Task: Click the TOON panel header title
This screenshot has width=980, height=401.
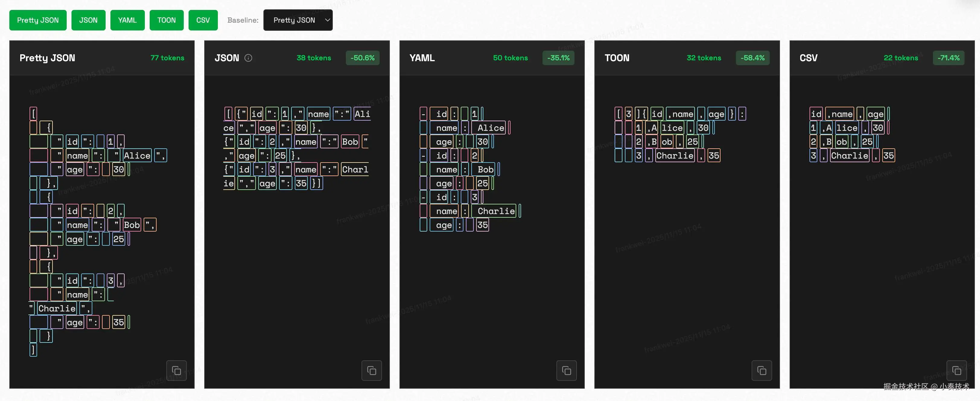Action: 617,58
